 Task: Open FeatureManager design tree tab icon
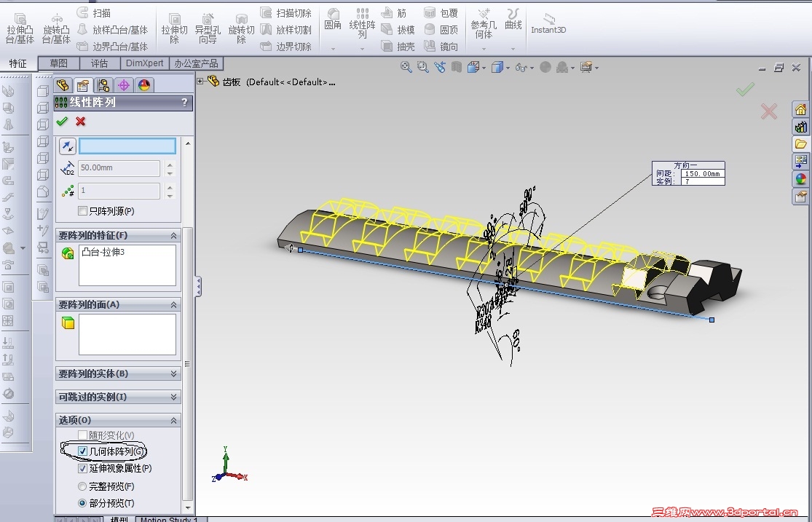click(63, 85)
